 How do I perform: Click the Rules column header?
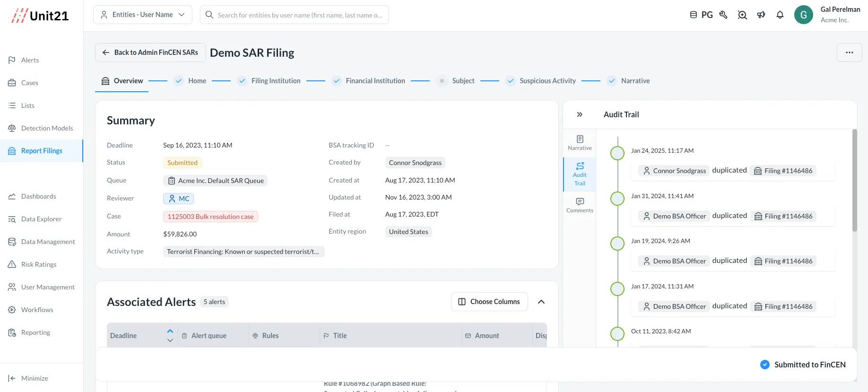(284, 336)
